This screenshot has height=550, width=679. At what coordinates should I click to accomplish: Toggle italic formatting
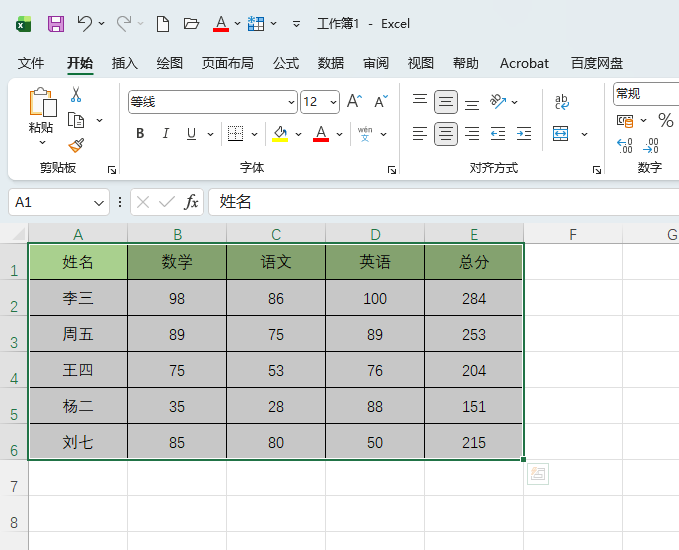click(165, 133)
